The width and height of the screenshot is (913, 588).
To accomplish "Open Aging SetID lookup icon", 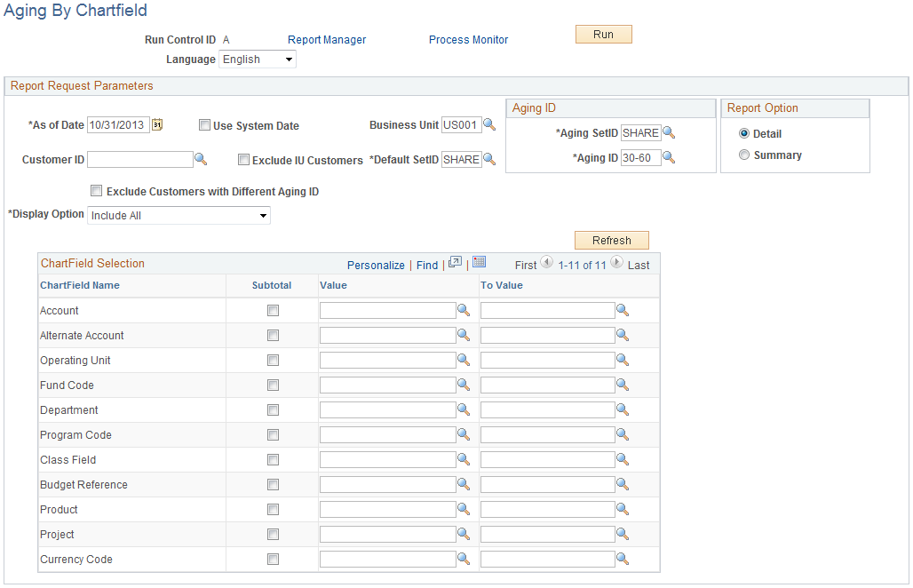I will [669, 132].
